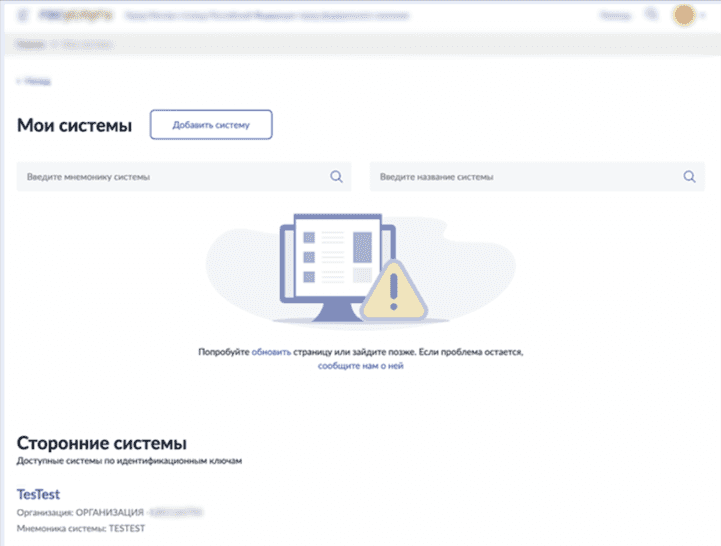The image size is (721, 546).
Task: Click the search icon in mnemonic field
Action: pyautogui.click(x=336, y=177)
